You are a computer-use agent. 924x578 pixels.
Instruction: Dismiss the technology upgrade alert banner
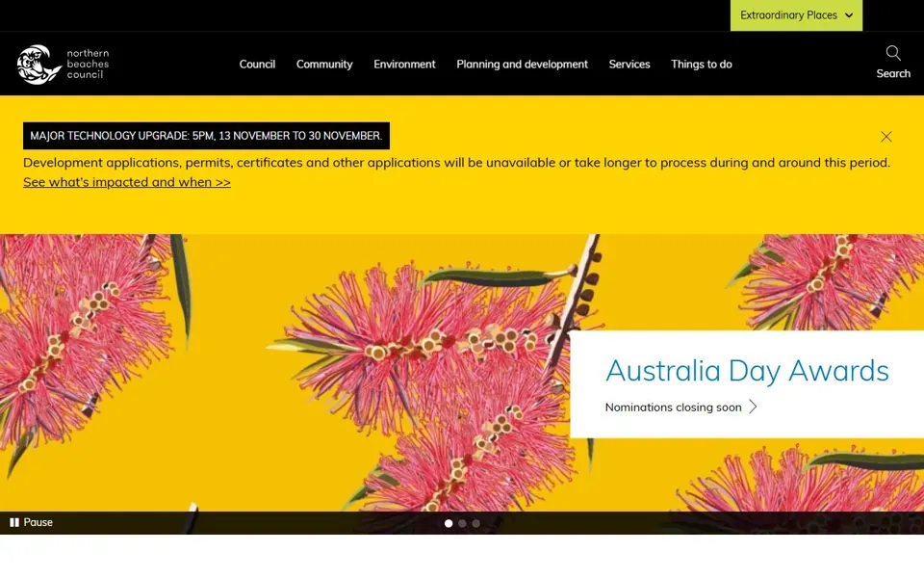click(885, 137)
